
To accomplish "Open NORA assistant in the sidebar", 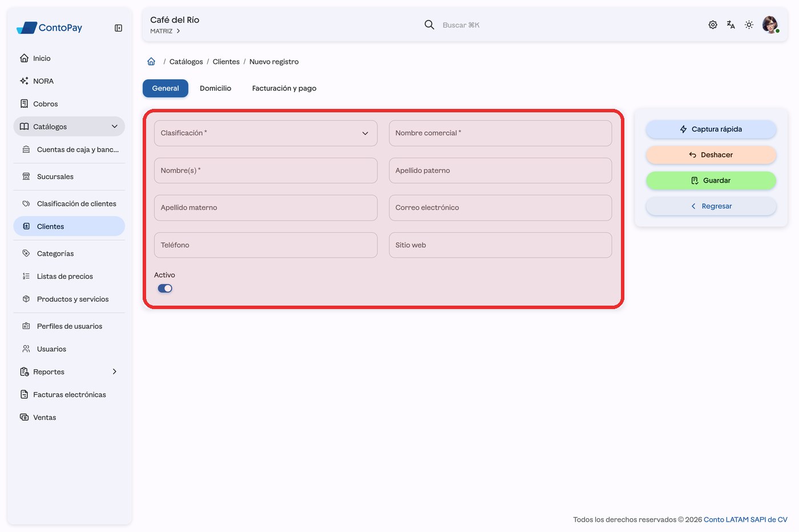I will [69, 81].
